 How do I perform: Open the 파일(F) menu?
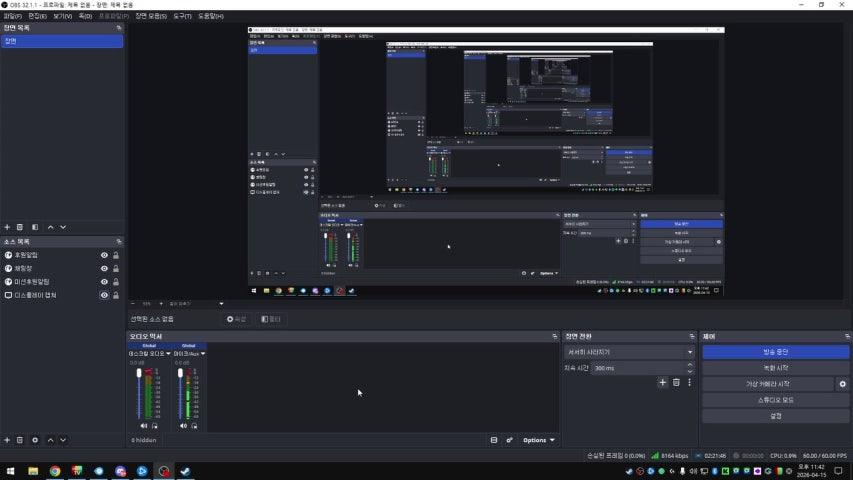point(13,17)
